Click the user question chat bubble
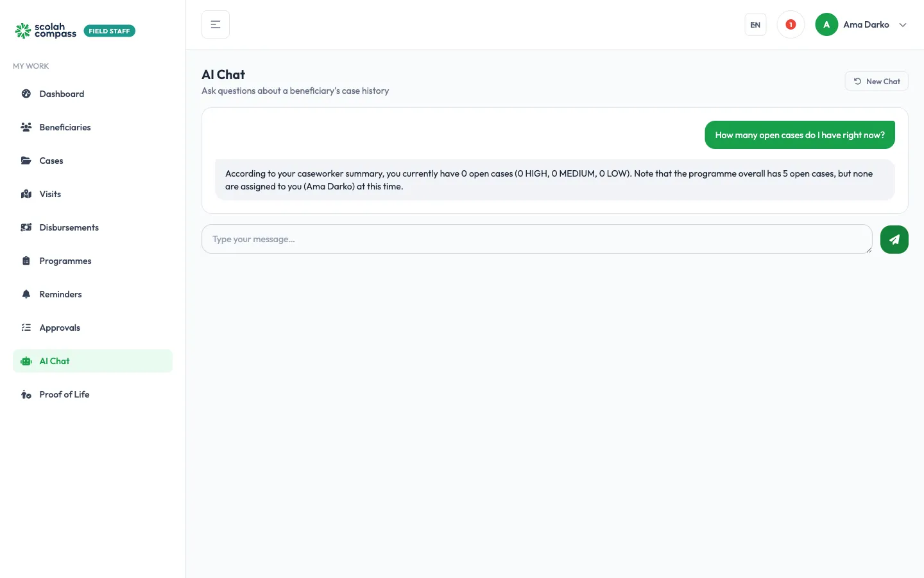 pyautogui.click(x=800, y=135)
